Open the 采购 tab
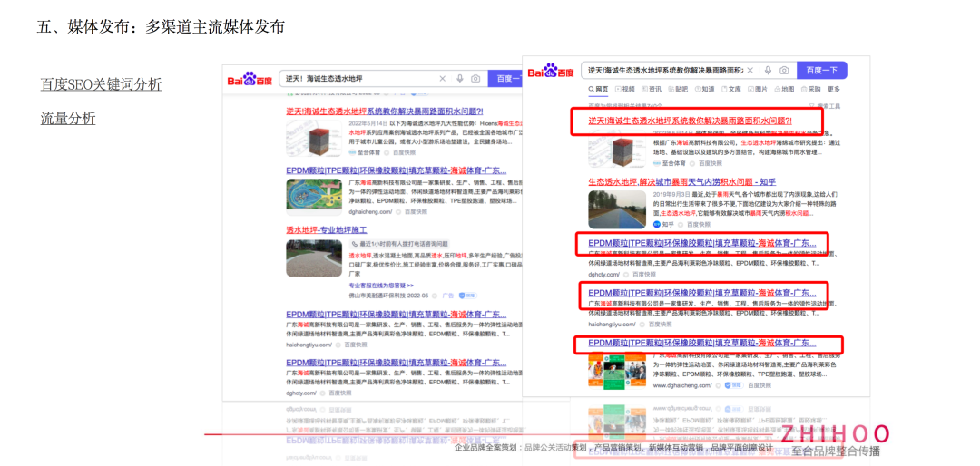This screenshot has height=466, width=980. [810, 90]
